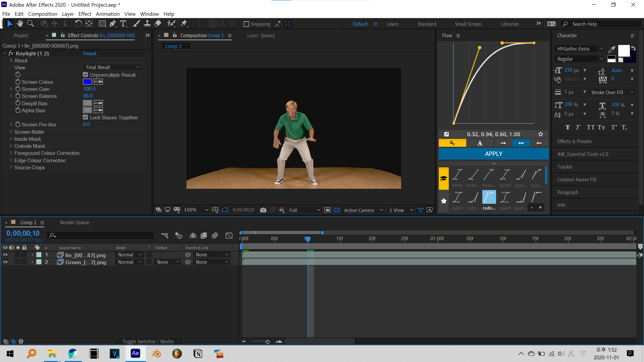Toggle Lock Biases Together checkbox
This screenshot has height=362, width=644.
click(x=86, y=117)
